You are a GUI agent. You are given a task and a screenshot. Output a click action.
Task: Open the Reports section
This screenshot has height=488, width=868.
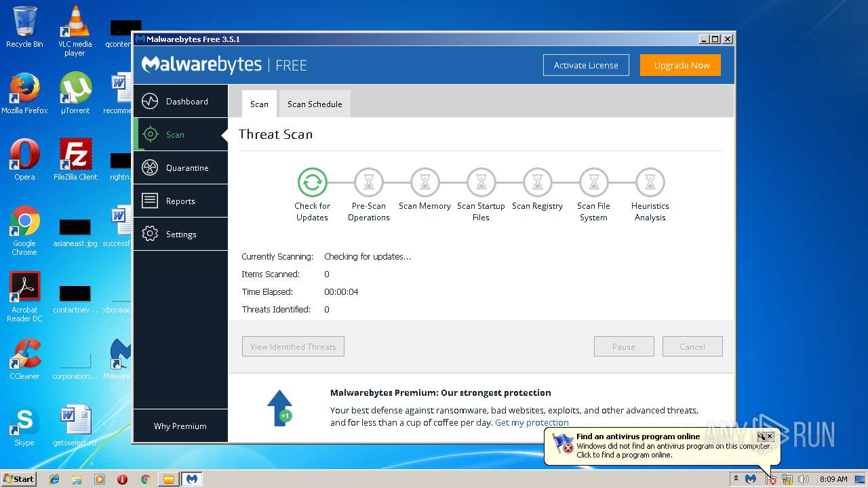pos(180,201)
